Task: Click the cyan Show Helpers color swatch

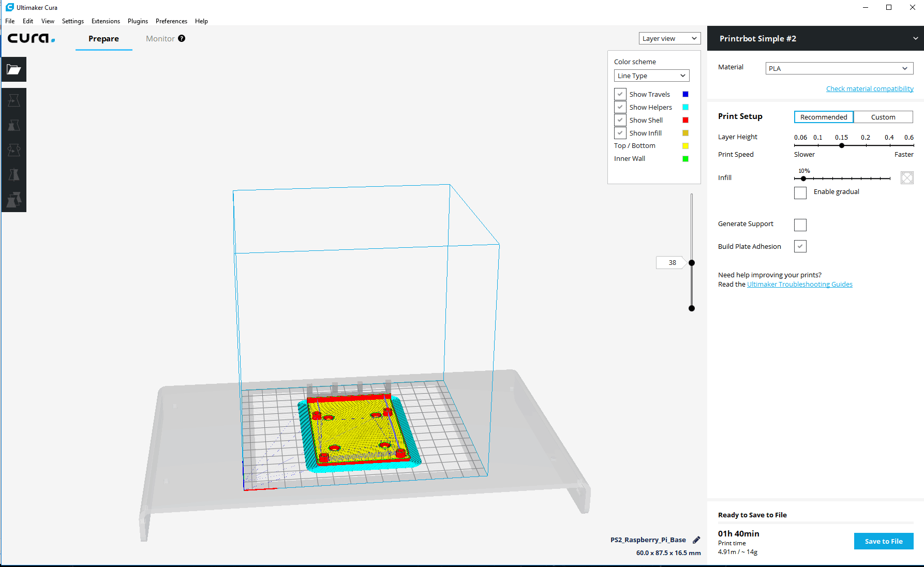Action: (x=685, y=107)
